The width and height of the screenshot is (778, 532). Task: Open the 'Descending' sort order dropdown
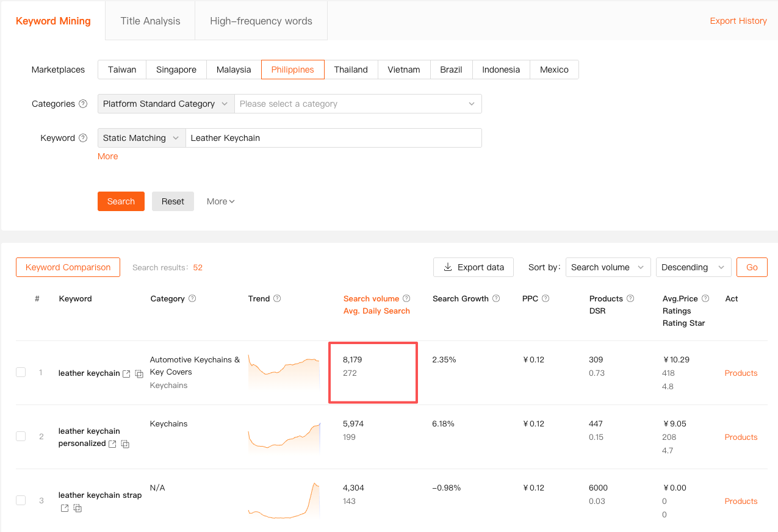click(x=693, y=267)
